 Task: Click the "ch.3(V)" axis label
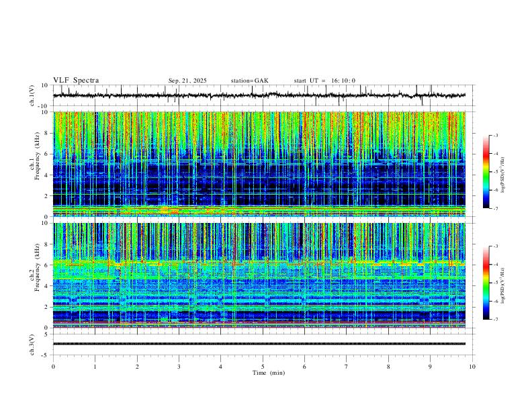point(32,345)
